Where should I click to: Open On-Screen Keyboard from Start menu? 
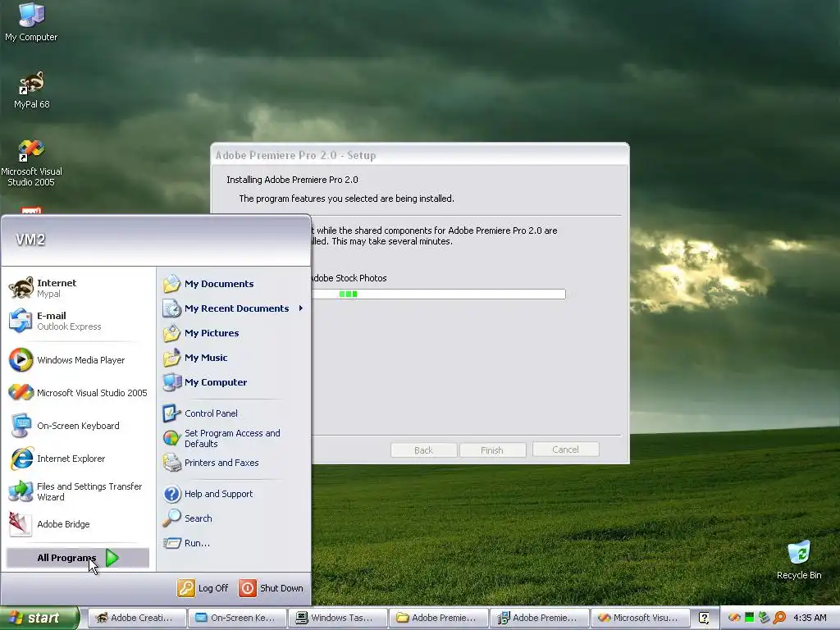[78, 426]
